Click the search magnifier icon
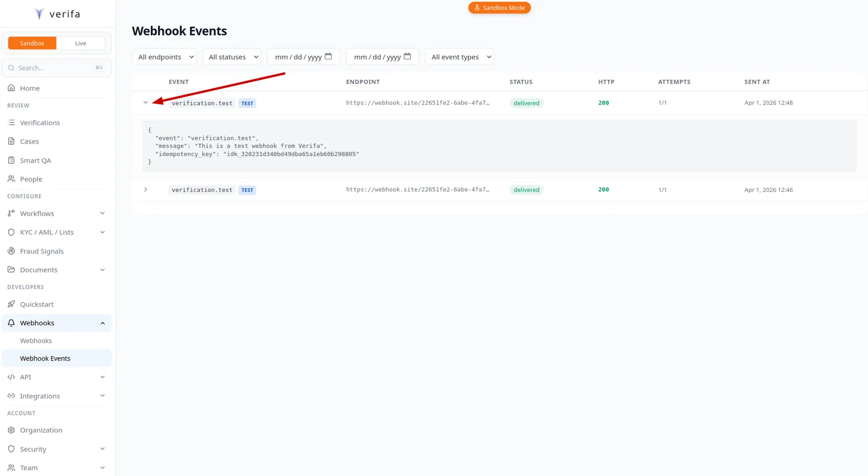Screen dimensions: 868x476 point(11,68)
